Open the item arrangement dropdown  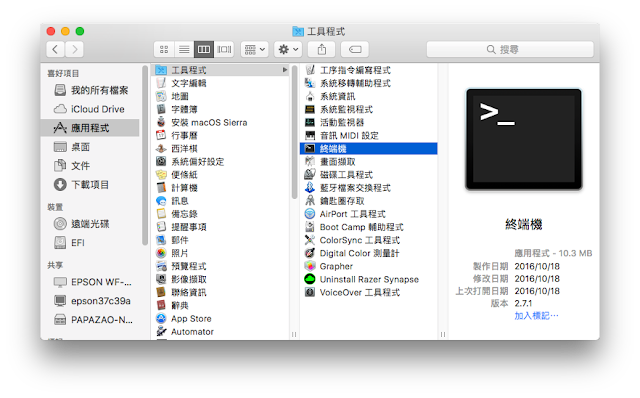coord(254,49)
